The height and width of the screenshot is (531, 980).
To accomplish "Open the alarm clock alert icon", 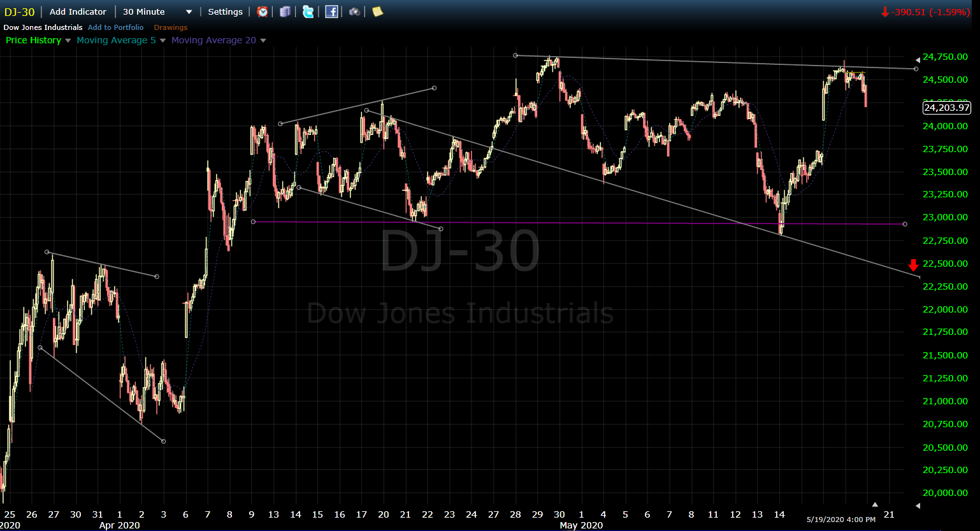I will click(263, 11).
